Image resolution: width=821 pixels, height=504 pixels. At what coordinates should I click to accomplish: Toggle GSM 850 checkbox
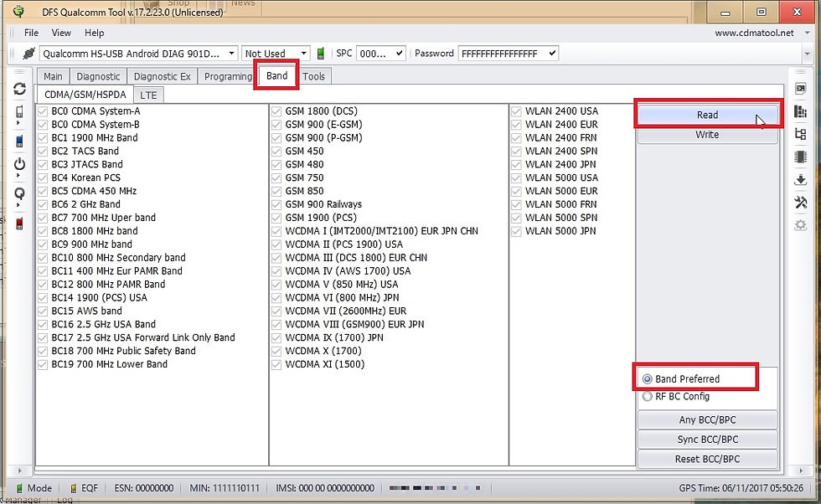pos(276,191)
